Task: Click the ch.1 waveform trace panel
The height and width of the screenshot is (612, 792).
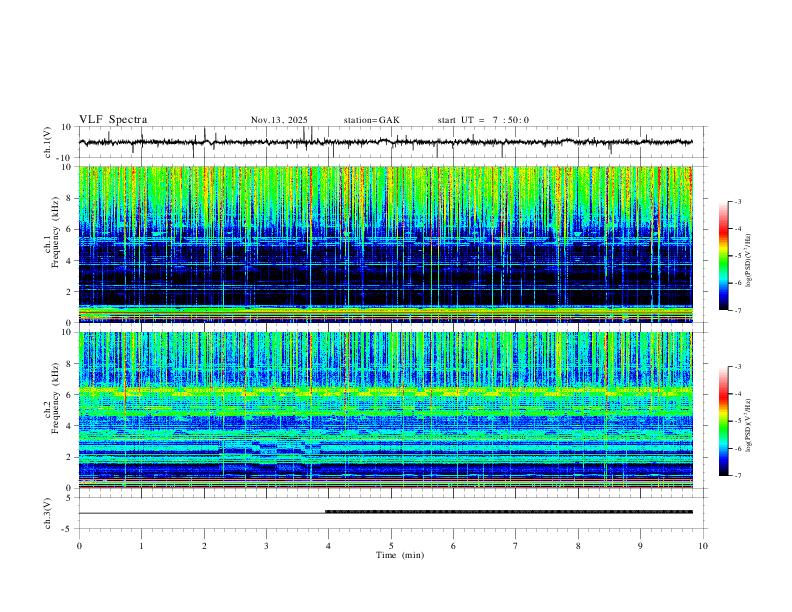Action: click(392, 142)
